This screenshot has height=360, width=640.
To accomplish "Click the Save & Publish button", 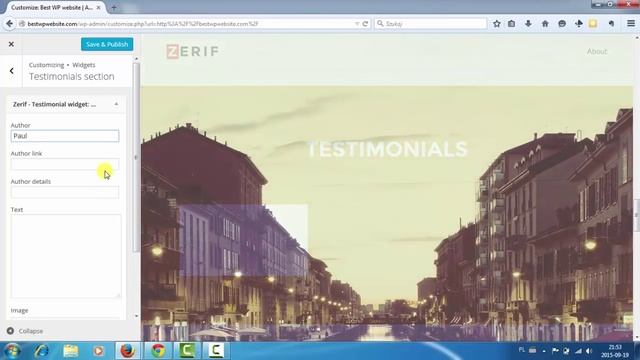I will click(x=107, y=44).
